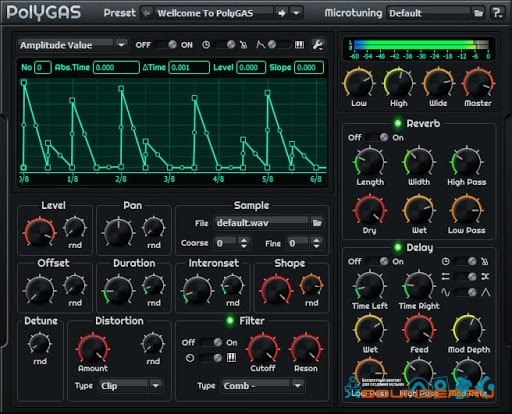Toggle the Filter clock/keyboard switch
The height and width of the screenshot is (414, 512).
click(x=211, y=358)
